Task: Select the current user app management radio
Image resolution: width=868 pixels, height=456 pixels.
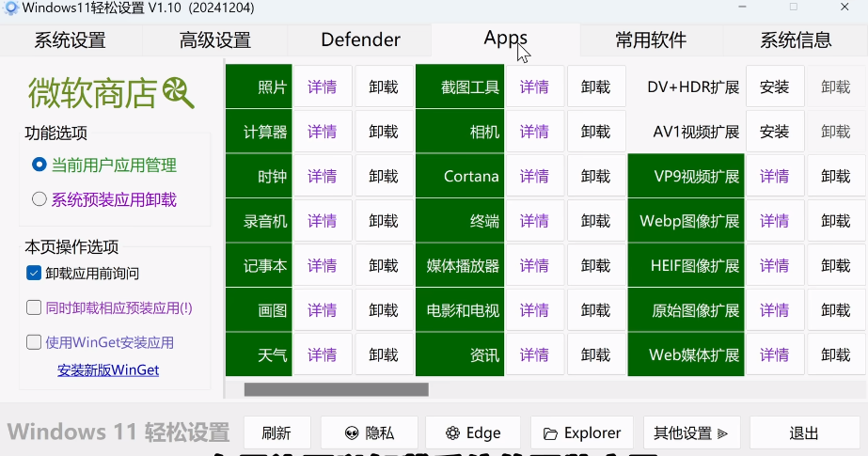Action: coord(39,165)
